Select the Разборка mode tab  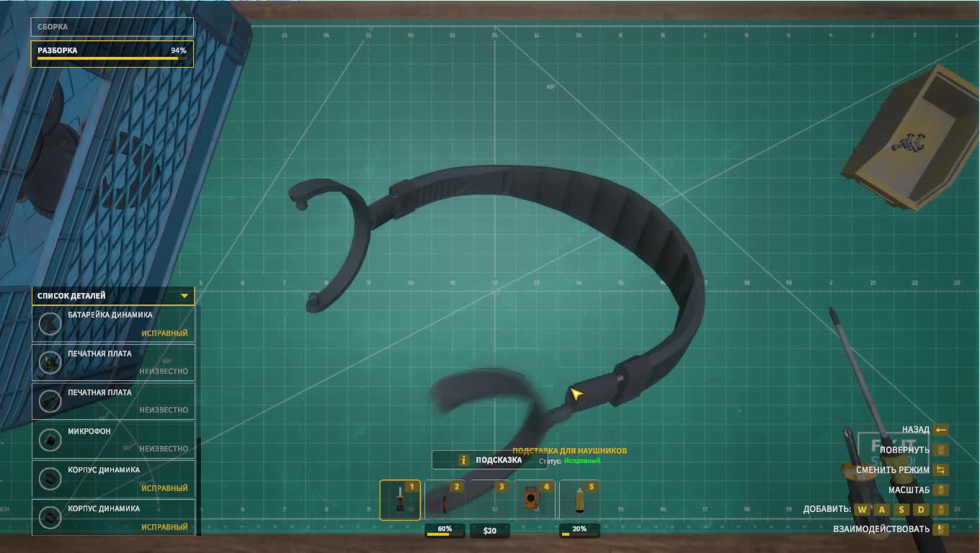tap(112, 53)
